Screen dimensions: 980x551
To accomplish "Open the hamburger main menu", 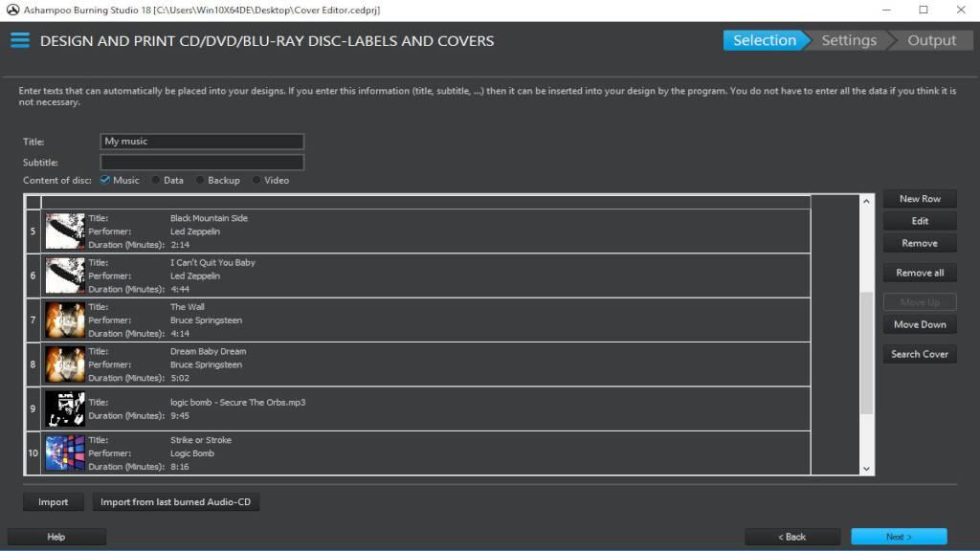I will pyautogui.click(x=19, y=41).
